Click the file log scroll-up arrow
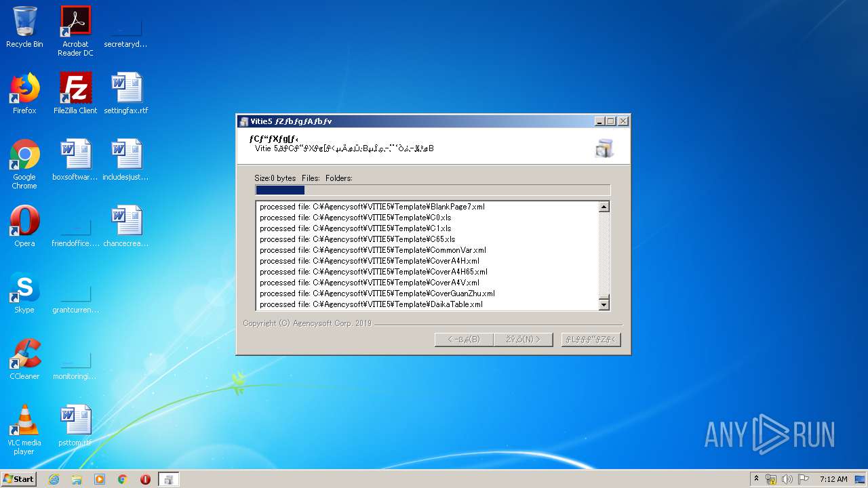The height and width of the screenshot is (488, 868). coord(604,207)
